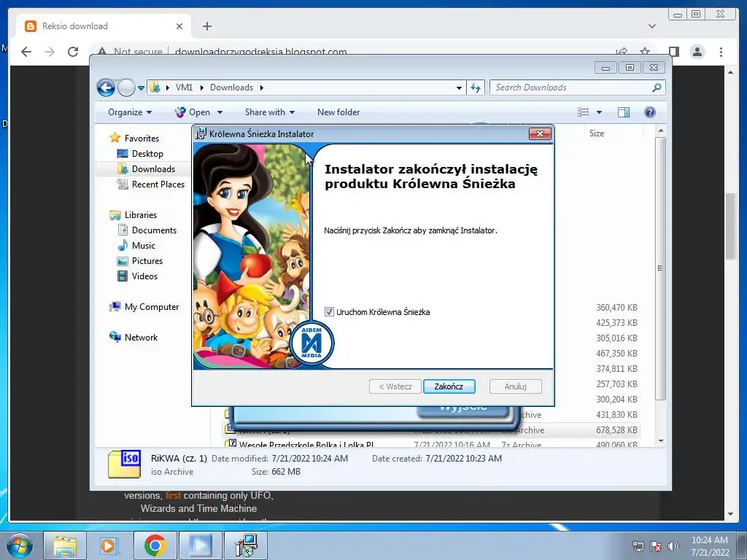
Task: Click Chrome reload button
Action: 73,52
